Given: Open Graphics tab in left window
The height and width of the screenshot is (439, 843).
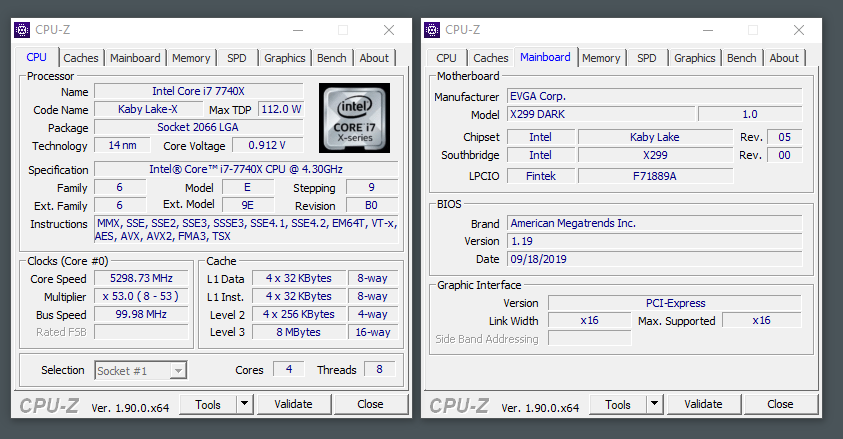Looking at the screenshot, I should tap(284, 58).
